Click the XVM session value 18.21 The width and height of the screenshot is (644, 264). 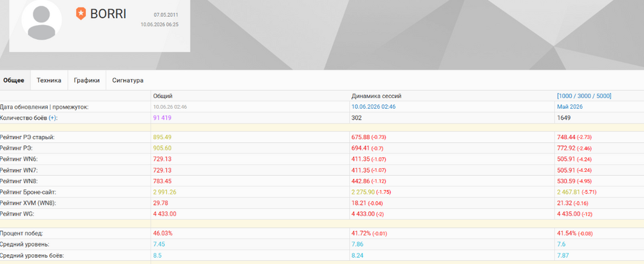pos(358,203)
